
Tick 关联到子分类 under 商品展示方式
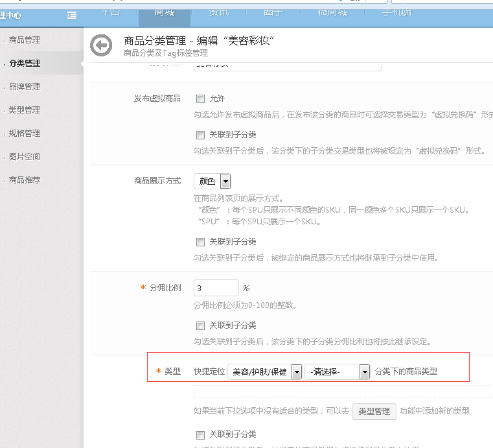(x=200, y=242)
